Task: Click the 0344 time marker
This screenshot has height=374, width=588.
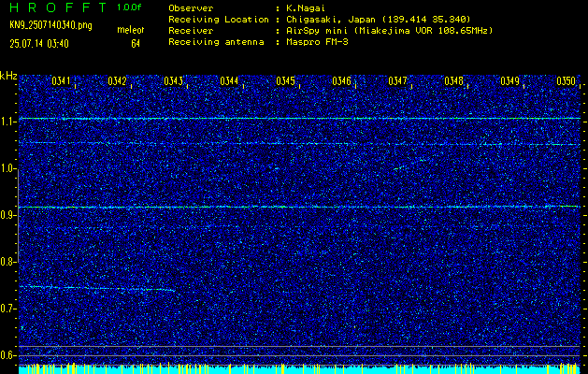Action: [229, 81]
